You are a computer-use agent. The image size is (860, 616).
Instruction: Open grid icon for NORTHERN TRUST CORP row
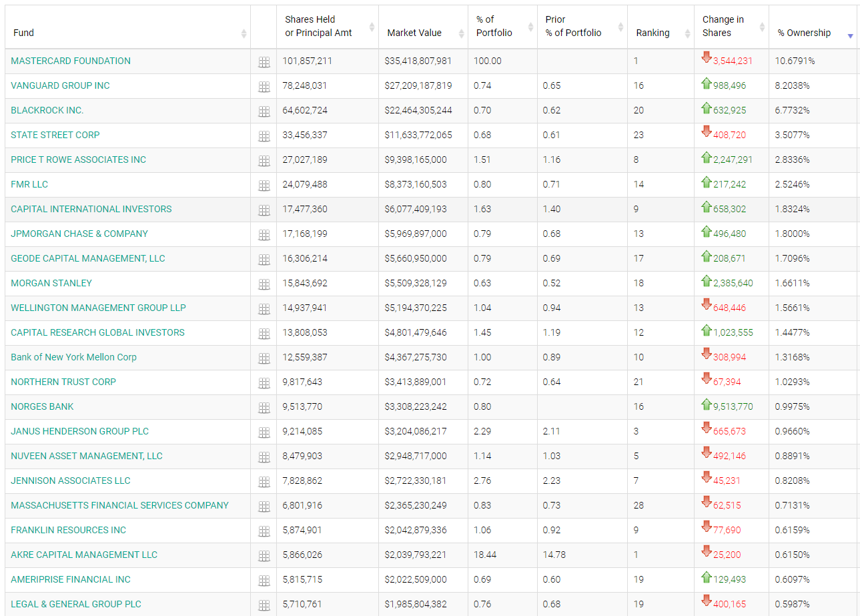264,383
